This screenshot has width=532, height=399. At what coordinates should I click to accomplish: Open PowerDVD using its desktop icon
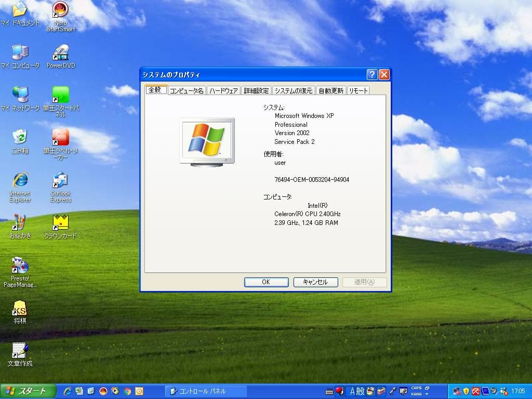click(x=59, y=54)
